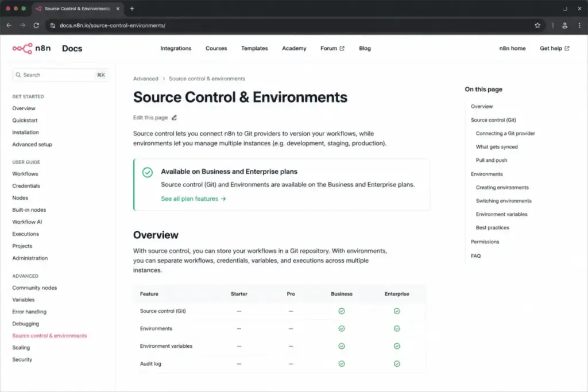Click the browser forward arrow
This screenshot has width=588, height=392.
[22, 25]
